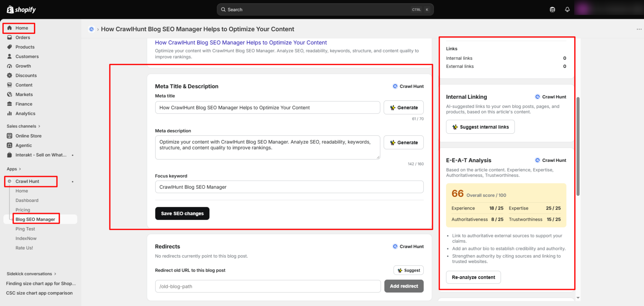Click the right panel vertical scrollbar

tap(578, 146)
